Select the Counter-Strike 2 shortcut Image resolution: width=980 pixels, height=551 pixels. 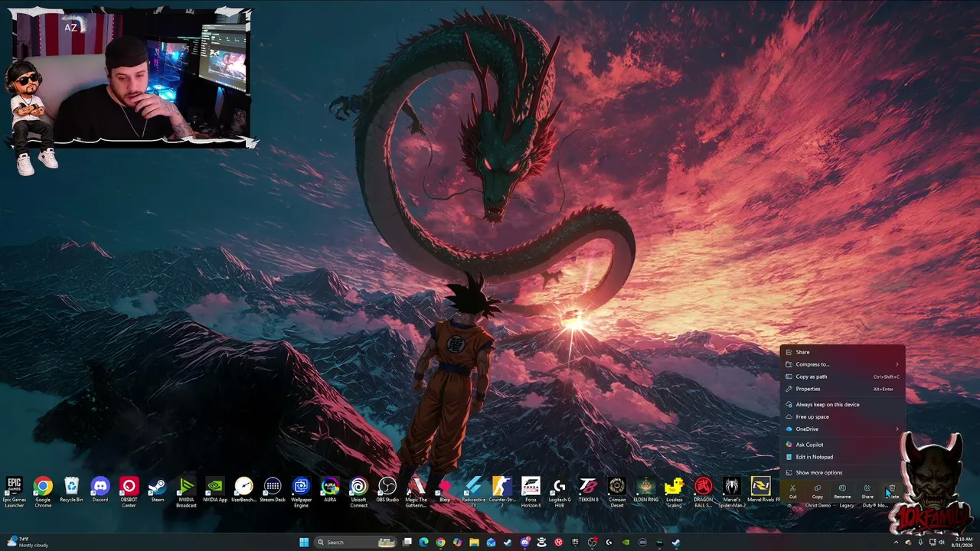coord(502,491)
